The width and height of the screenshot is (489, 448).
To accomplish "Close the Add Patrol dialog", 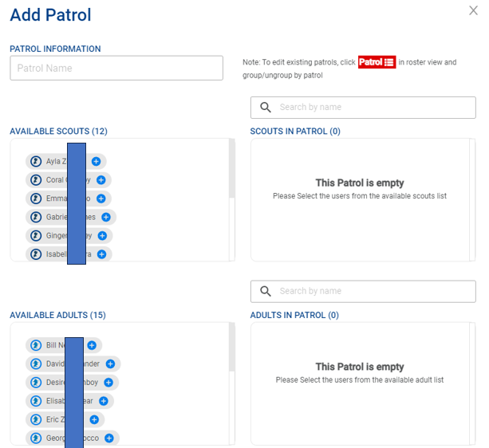I will pyautogui.click(x=473, y=10).
